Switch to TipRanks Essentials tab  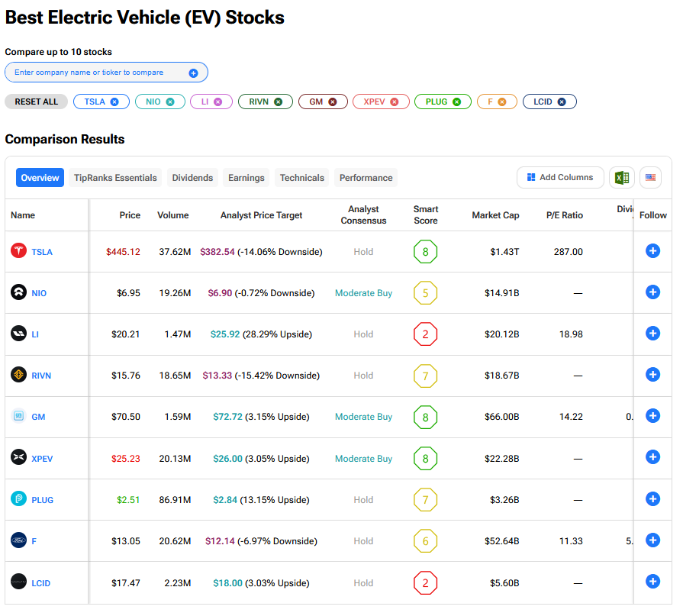115,178
